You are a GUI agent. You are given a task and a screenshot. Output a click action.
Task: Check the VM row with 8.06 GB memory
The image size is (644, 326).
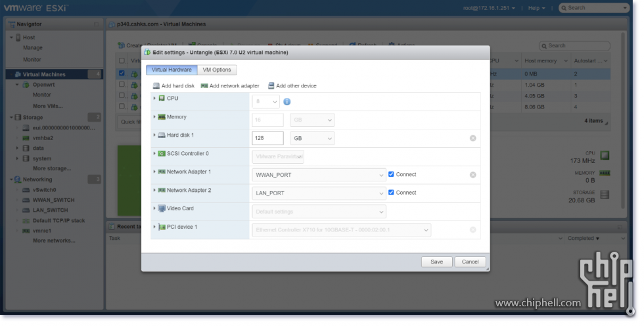point(122,106)
